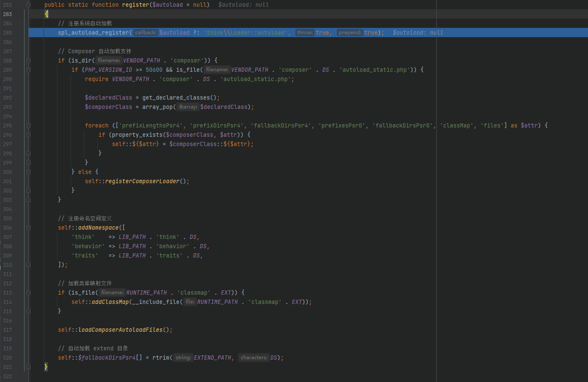This screenshot has height=382, width=588.
Task: Click the registerComposerLoader method call
Action: pos(142,181)
